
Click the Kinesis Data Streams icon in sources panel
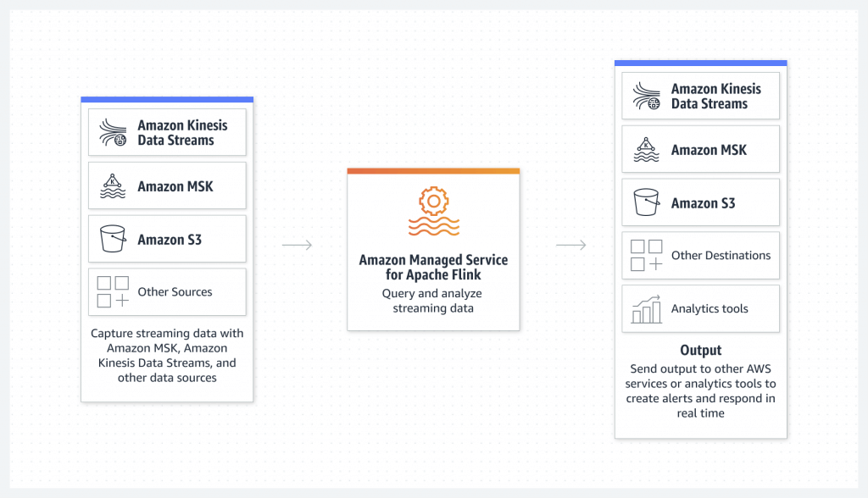tap(113, 132)
